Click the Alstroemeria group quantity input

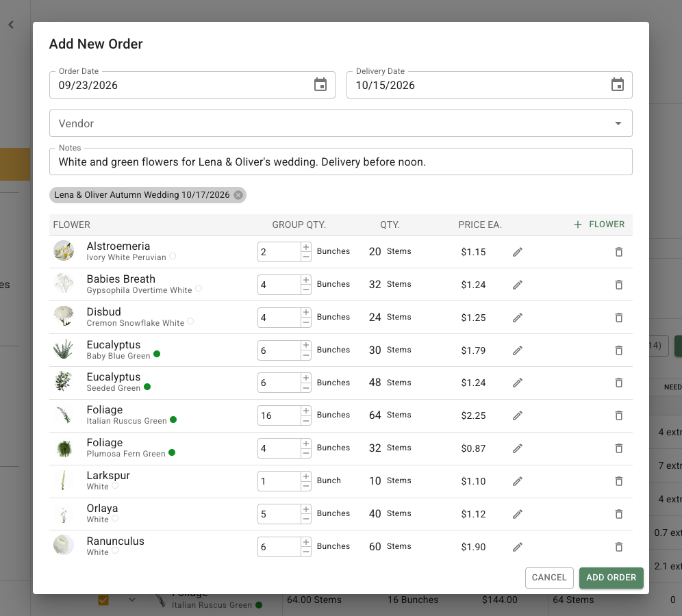point(279,252)
